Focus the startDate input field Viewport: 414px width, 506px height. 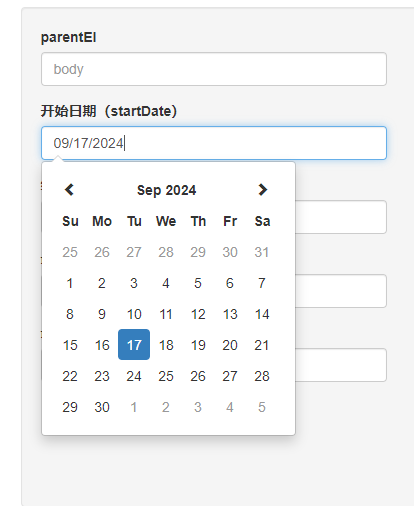pyautogui.click(x=214, y=143)
